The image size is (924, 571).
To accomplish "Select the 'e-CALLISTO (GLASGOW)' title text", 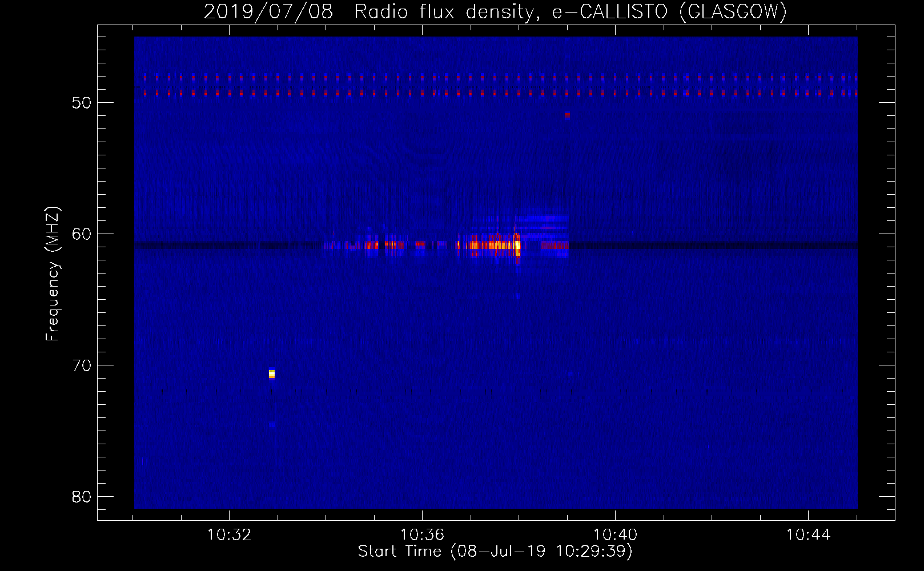I will point(669,11).
